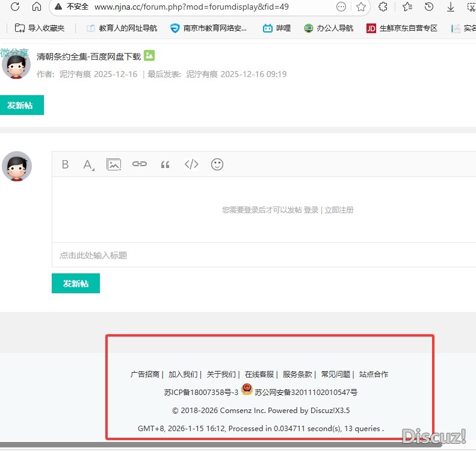Open author 泥泞有痕 profile link

point(75,74)
